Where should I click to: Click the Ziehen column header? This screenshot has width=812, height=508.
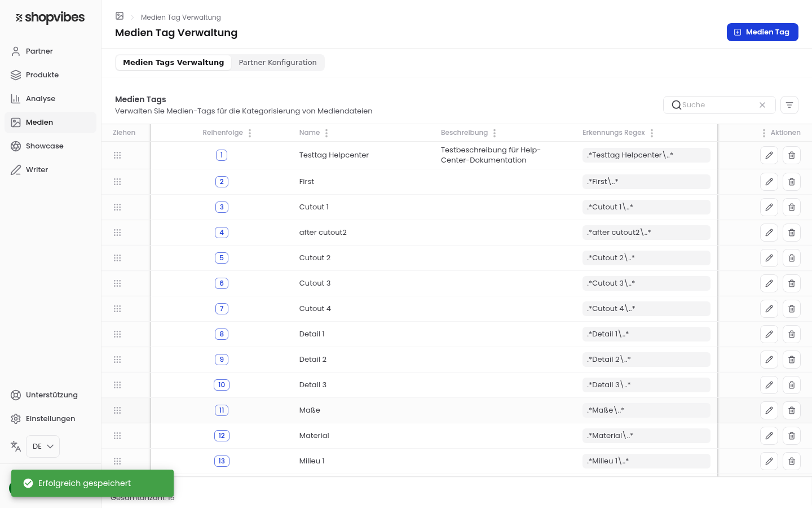[124, 133]
